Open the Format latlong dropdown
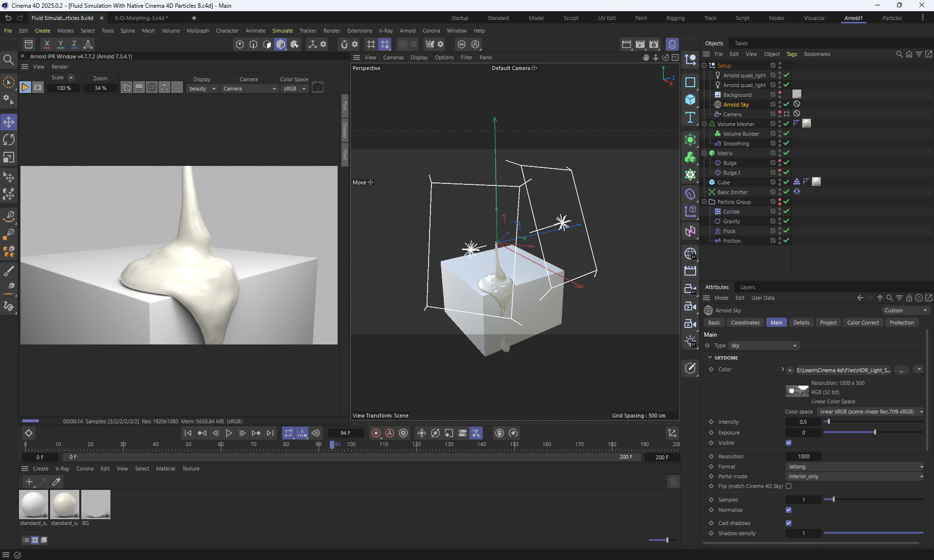Viewport: 934px width, 560px height. [855, 467]
